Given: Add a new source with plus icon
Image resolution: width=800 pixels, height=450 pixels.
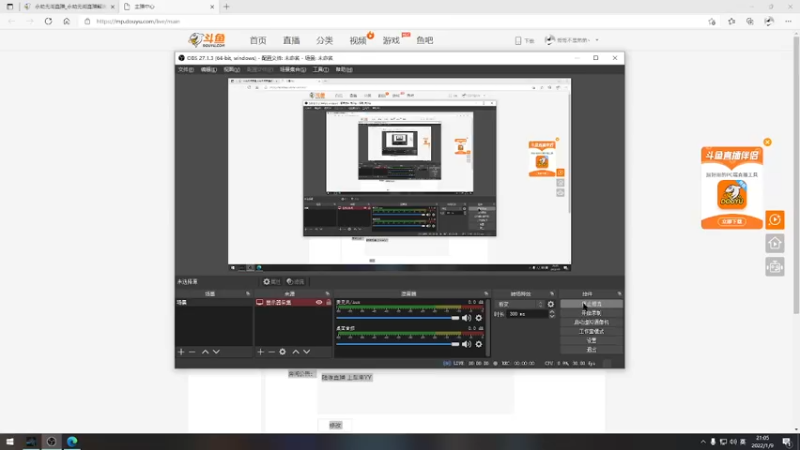Looking at the screenshot, I should [261, 352].
